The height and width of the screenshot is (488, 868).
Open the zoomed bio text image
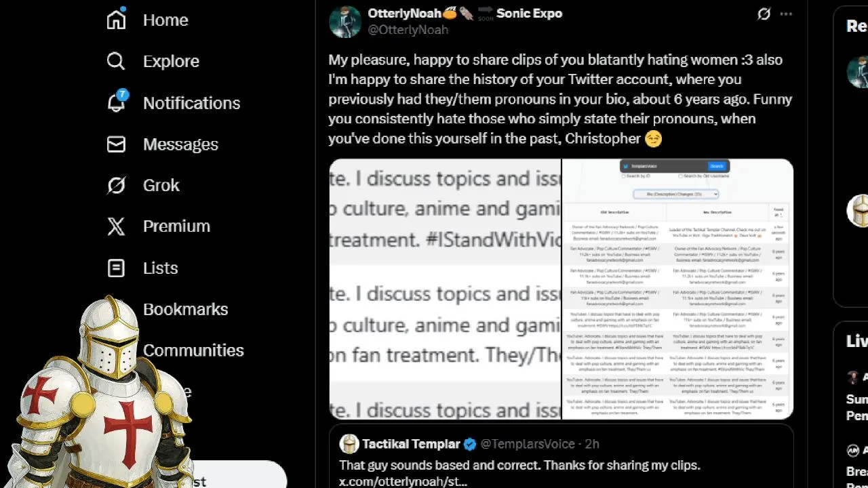click(x=445, y=289)
